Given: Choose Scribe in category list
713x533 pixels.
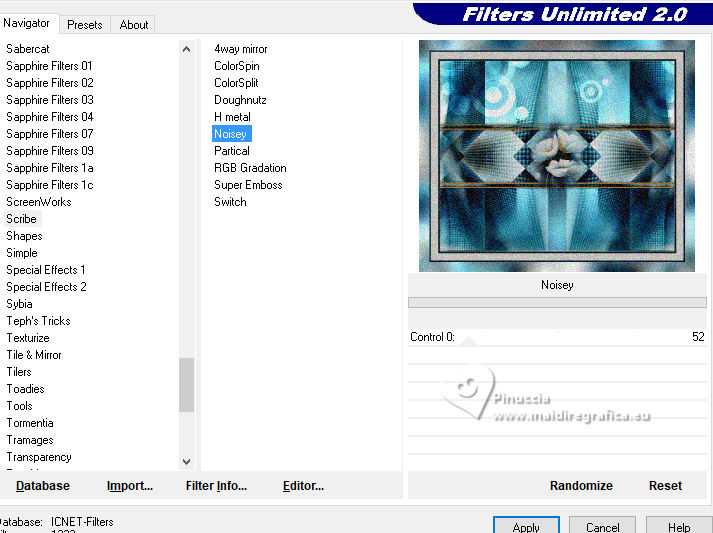Looking at the screenshot, I should tap(21, 219).
